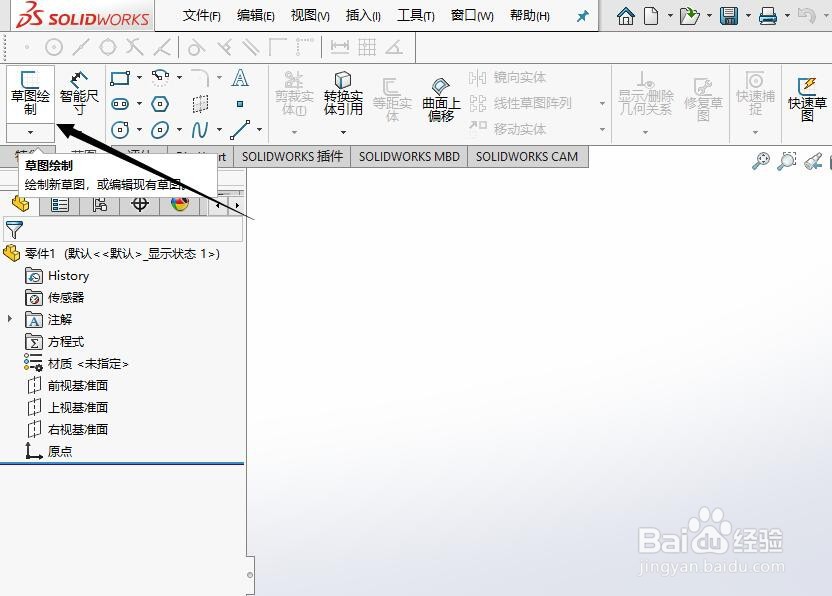Click Offset On Surface (曲面上偏移)

coord(441,100)
